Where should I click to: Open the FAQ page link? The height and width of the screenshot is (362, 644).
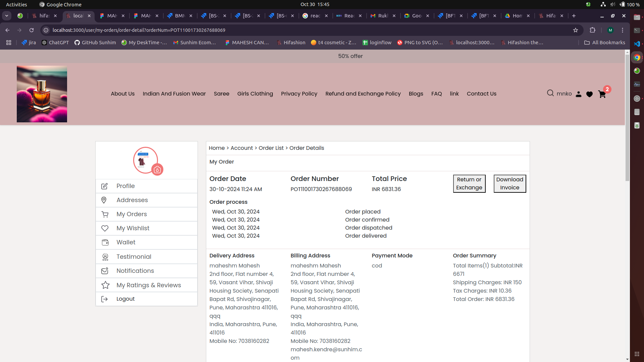pos(436,94)
